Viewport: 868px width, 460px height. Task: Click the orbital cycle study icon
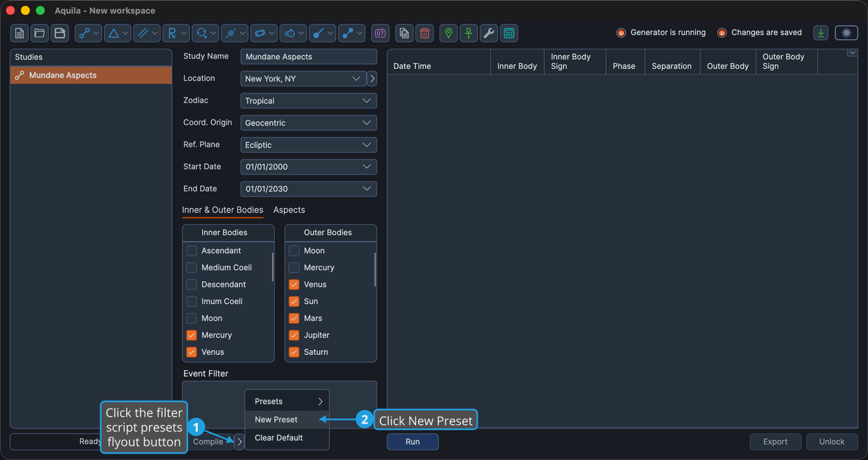click(202, 33)
